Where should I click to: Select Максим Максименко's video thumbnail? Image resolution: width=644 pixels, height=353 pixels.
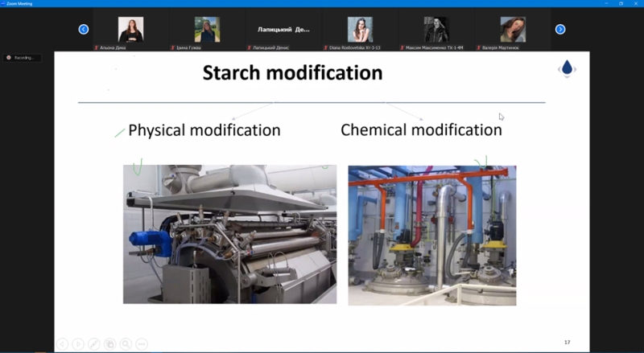click(436, 30)
